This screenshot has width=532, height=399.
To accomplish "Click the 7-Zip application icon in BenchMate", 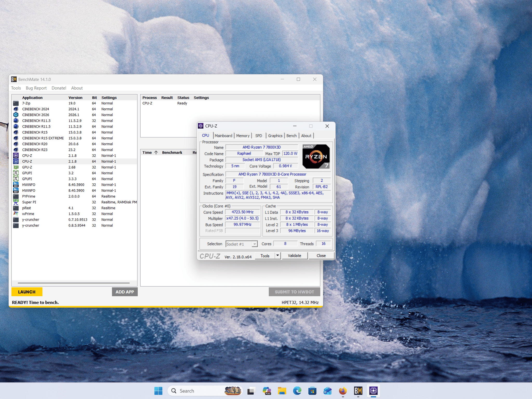I will click(16, 103).
